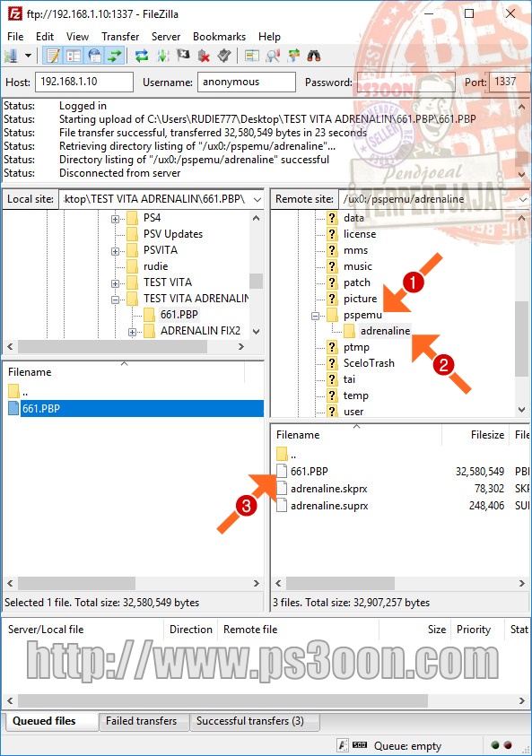Screen dimensions: 532x756
Task: Sort local files by Filename column
Action: pyautogui.click(x=125, y=372)
